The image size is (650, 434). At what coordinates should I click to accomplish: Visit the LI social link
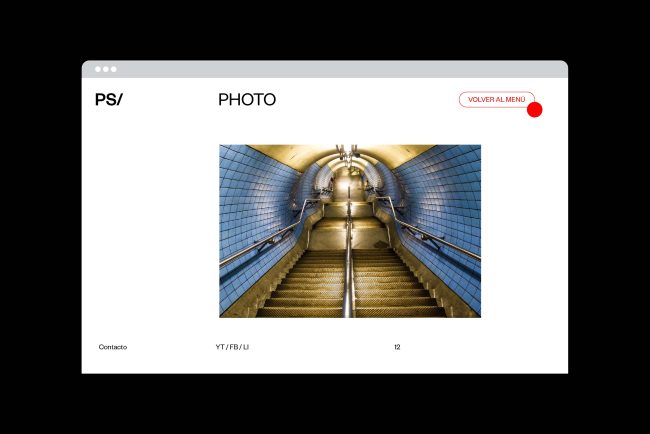(245, 347)
